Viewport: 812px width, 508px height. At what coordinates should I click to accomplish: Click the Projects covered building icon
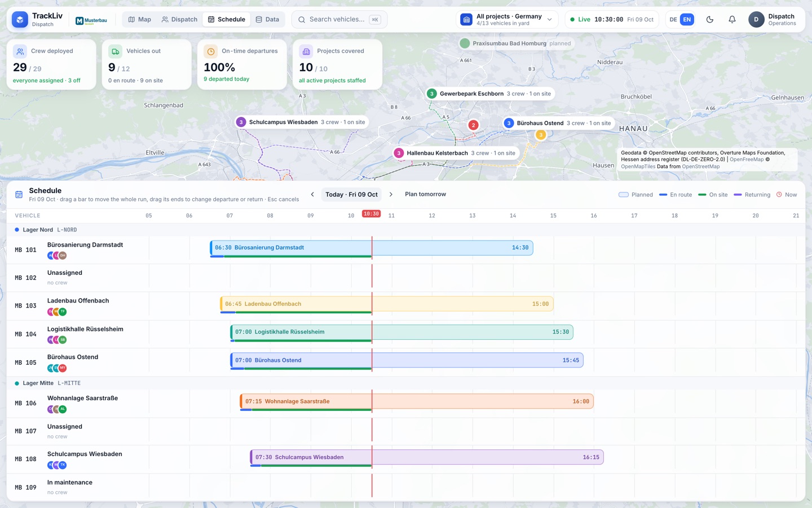pyautogui.click(x=306, y=51)
